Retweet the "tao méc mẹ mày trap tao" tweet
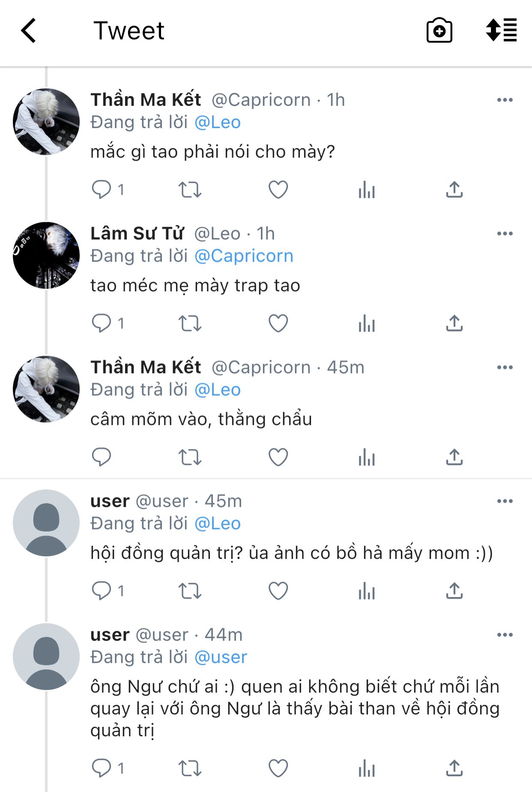This screenshot has height=792, width=532. click(190, 323)
